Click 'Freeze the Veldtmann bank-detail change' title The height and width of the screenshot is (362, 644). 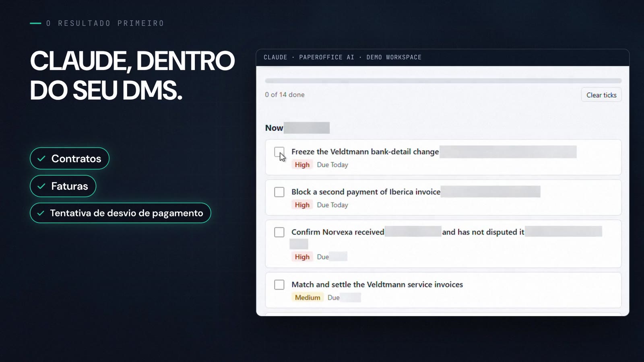tap(365, 152)
